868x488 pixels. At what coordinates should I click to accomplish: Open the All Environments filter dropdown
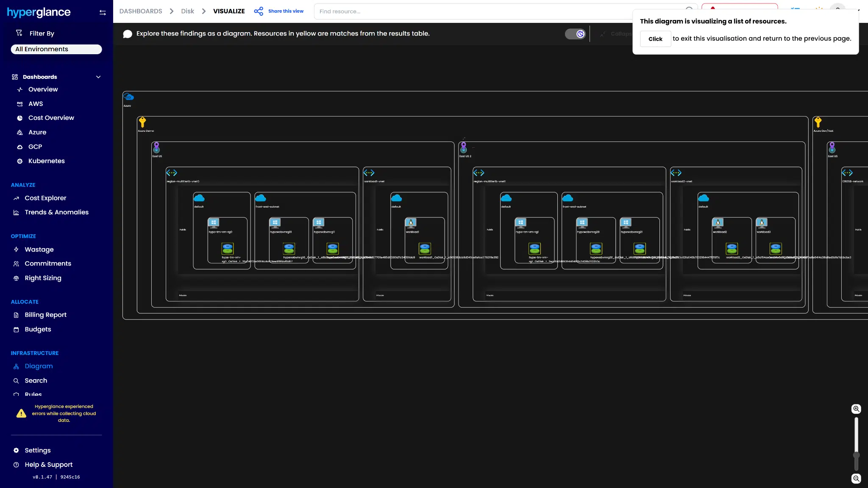[56, 49]
